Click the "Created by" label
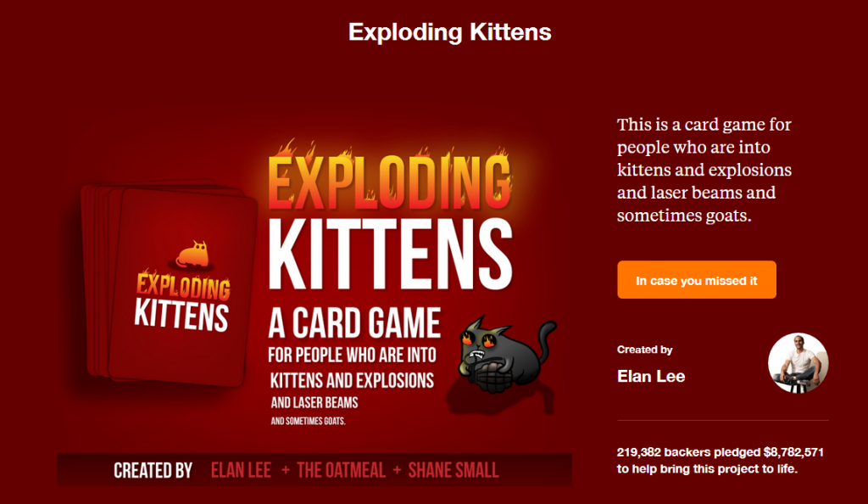868x504 pixels. 644,350
